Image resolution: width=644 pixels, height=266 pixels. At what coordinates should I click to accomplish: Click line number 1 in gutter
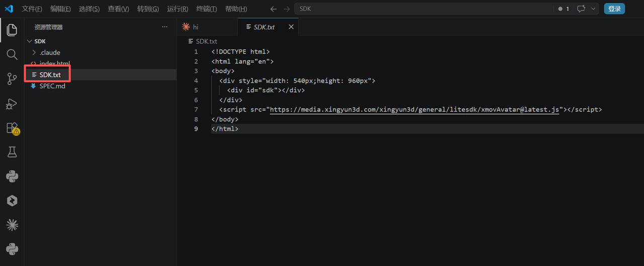click(196, 52)
